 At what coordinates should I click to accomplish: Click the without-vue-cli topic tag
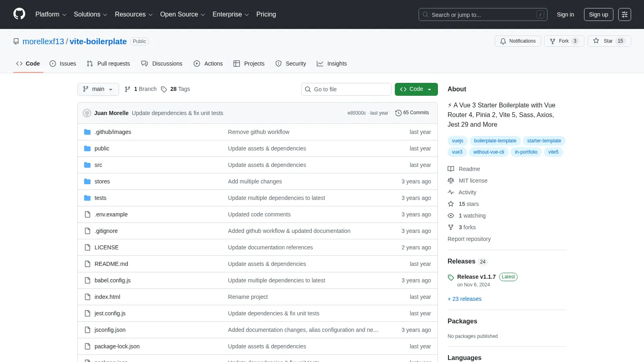click(489, 152)
